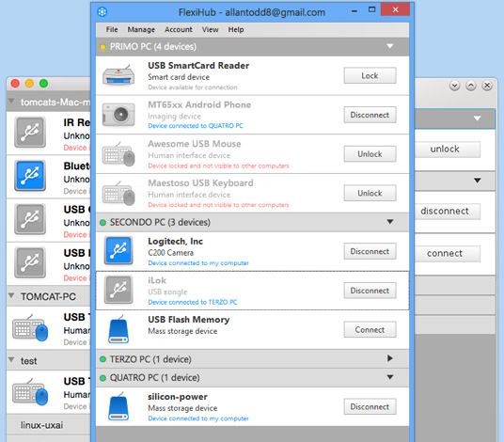The height and width of the screenshot is (442, 504).
Task: Click the yellow minimize dot in Mac window
Action: tap(29, 84)
